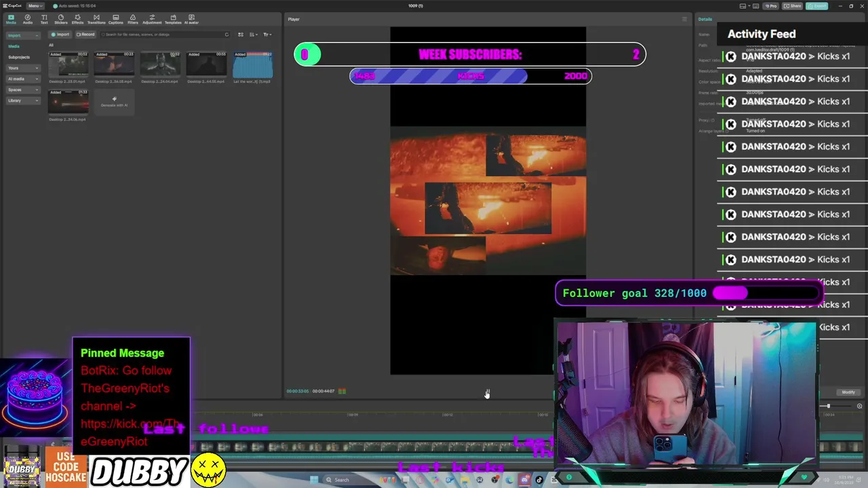This screenshot has width=868, height=488.
Task: Click the media filter icon
Action: (240, 35)
